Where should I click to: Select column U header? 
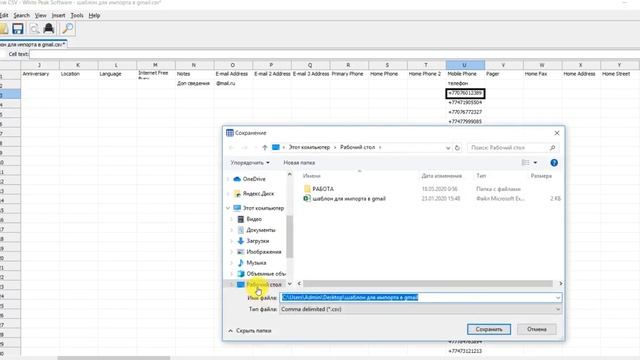(x=465, y=65)
